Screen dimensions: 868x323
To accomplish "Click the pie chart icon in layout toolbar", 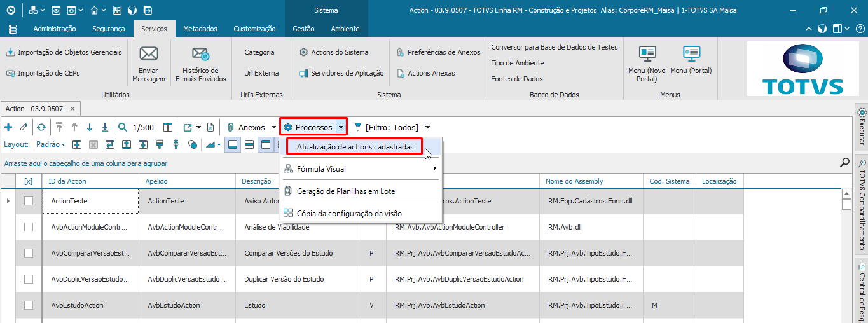I will click(x=193, y=144).
